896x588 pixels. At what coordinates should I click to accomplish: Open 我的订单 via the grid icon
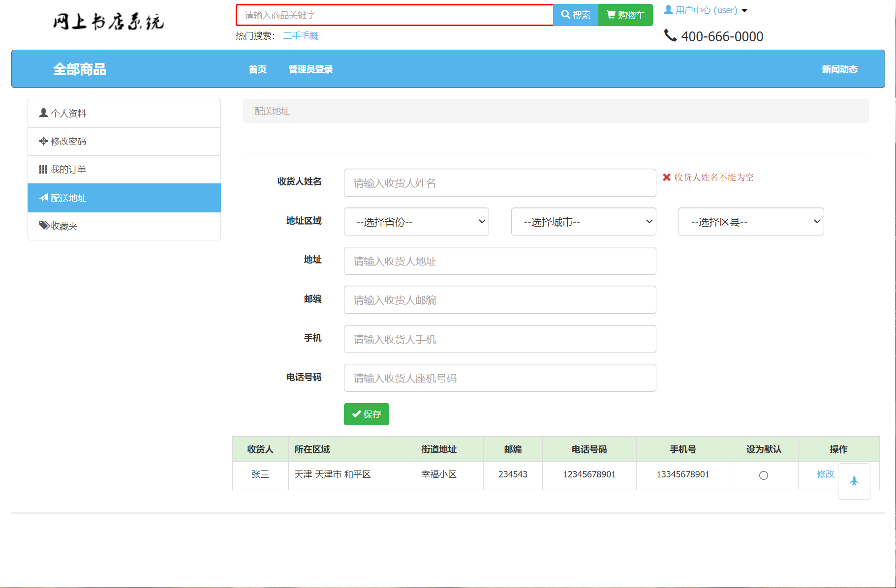(x=43, y=169)
